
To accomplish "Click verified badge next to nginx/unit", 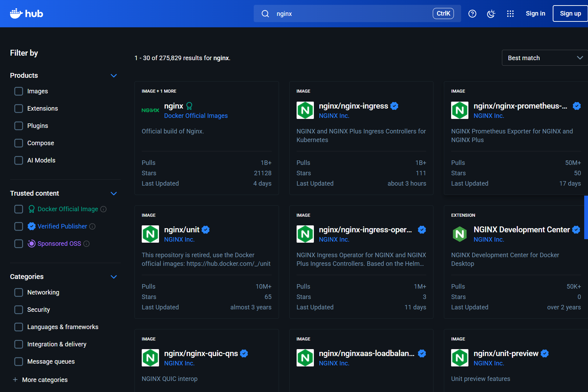I will (x=206, y=230).
